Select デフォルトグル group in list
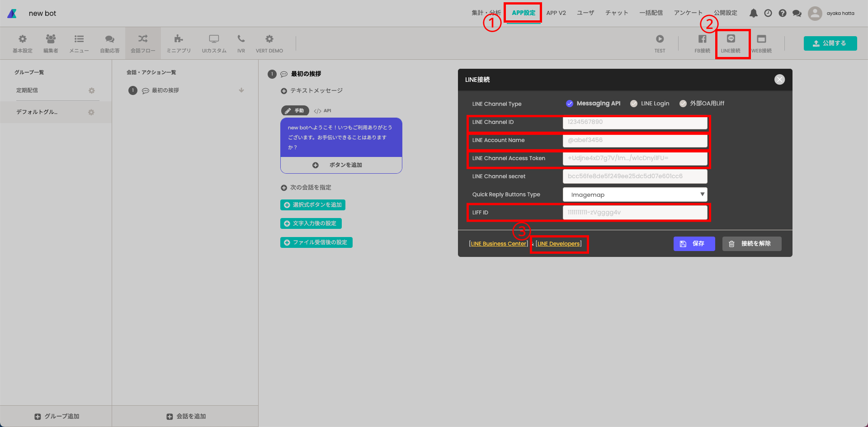This screenshot has width=868, height=427. [x=37, y=112]
